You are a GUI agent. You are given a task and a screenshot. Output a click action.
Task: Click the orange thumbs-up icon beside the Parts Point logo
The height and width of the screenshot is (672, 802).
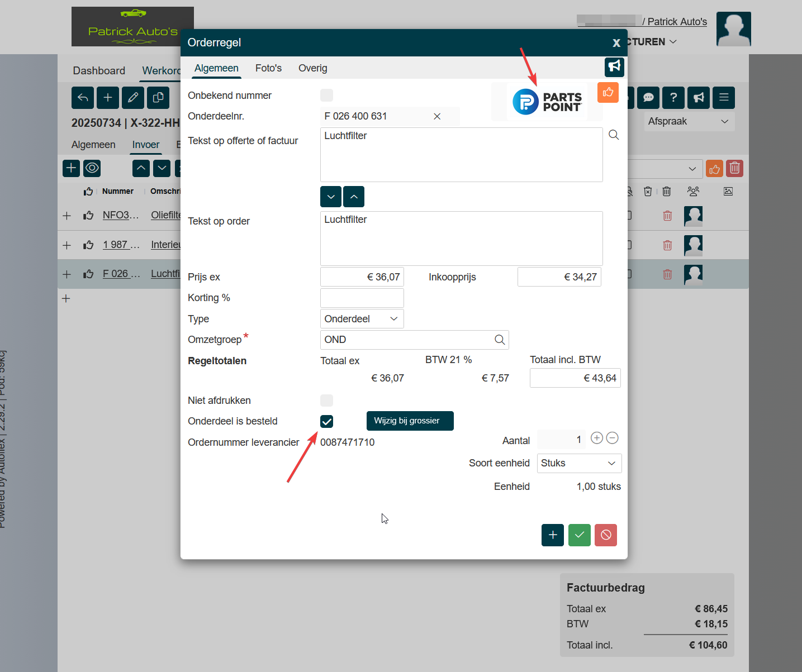pyautogui.click(x=608, y=93)
